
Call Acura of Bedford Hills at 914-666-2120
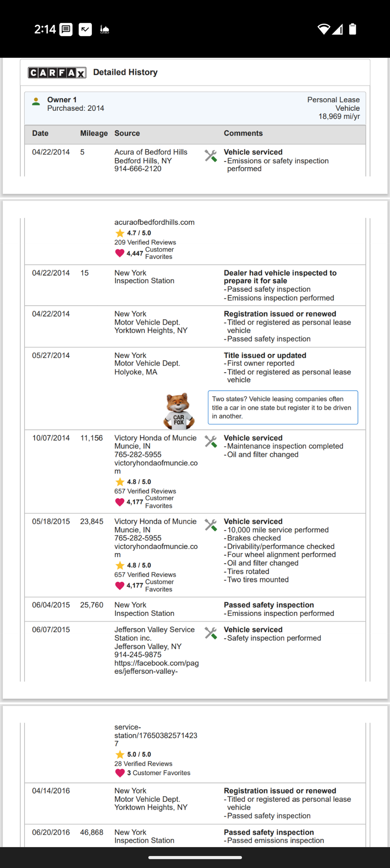(x=138, y=169)
